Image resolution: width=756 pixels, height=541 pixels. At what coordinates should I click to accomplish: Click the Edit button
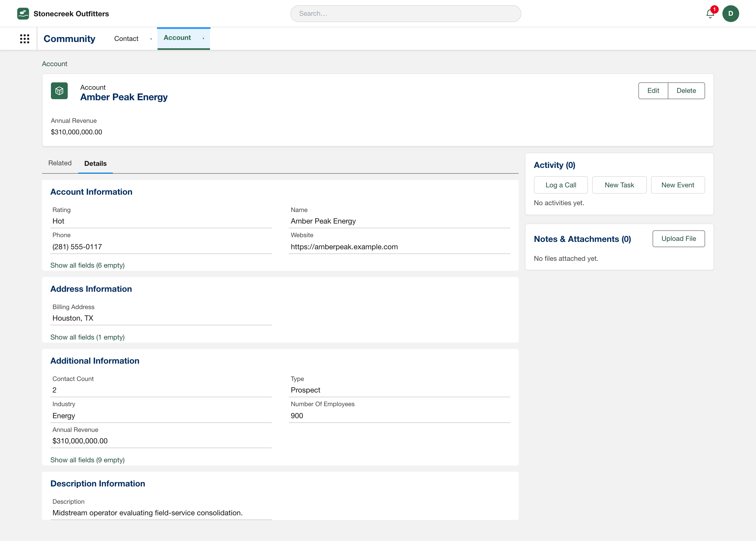click(x=653, y=91)
